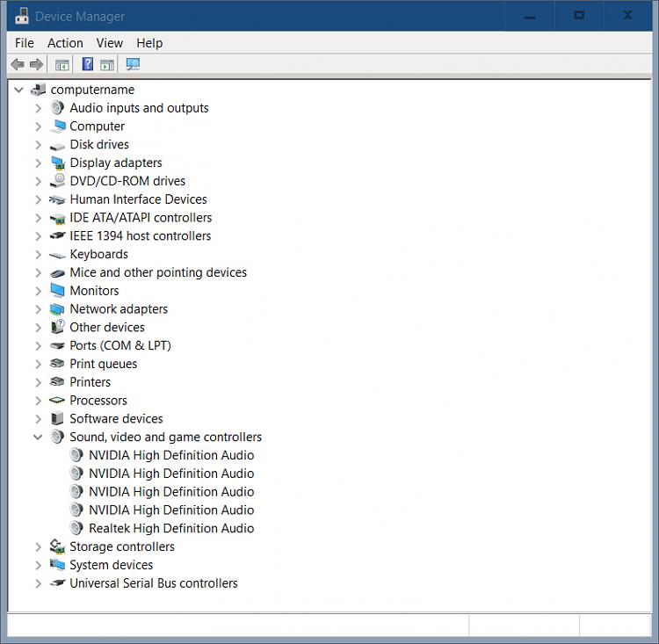Expand the Processors category
This screenshot has height=644, width=659.
[x=39, y=401]
